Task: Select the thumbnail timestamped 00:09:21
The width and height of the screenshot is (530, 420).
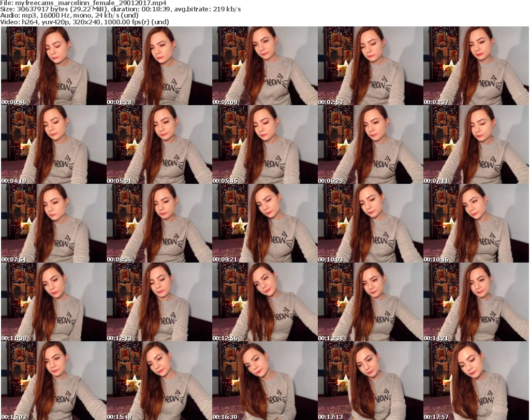Action: (x=265, y=223)
